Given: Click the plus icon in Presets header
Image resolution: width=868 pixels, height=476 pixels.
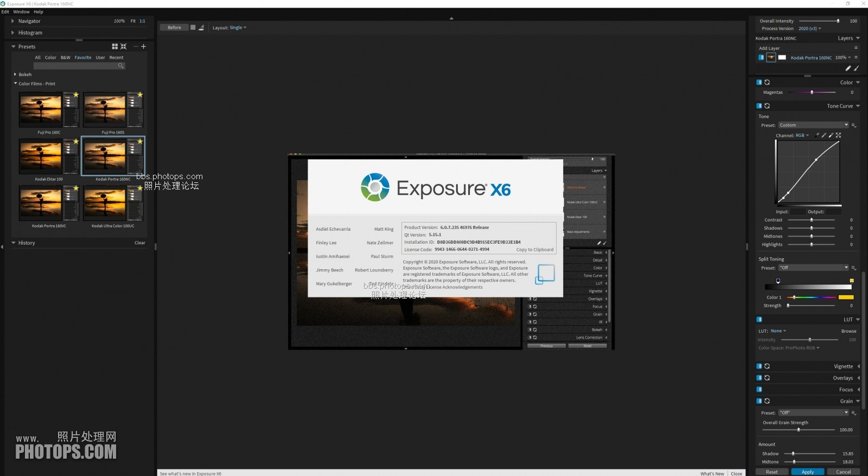Looking at the screenshot, I should 144,47.
